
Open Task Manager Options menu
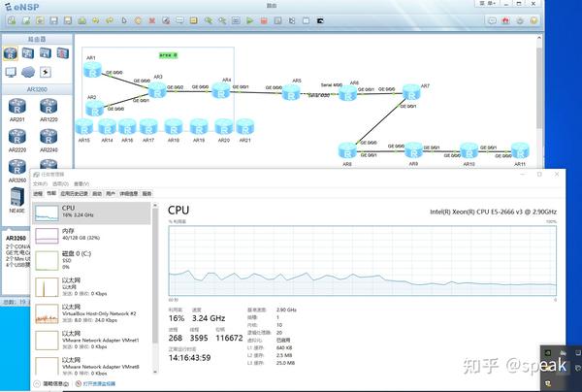pos(60,183)
